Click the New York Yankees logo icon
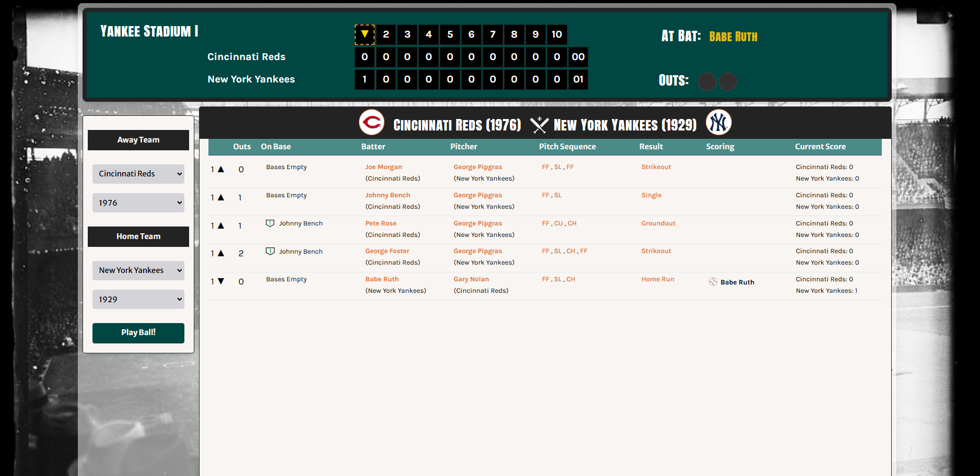 719,123
